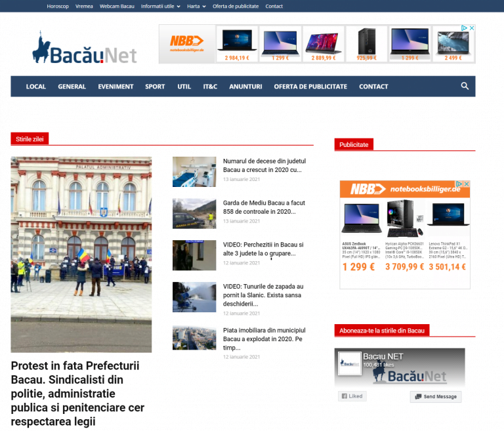Open hospital bed thumbnail for decese article
The width and height of the screenshot is (504, 431).
click(194, 172)
